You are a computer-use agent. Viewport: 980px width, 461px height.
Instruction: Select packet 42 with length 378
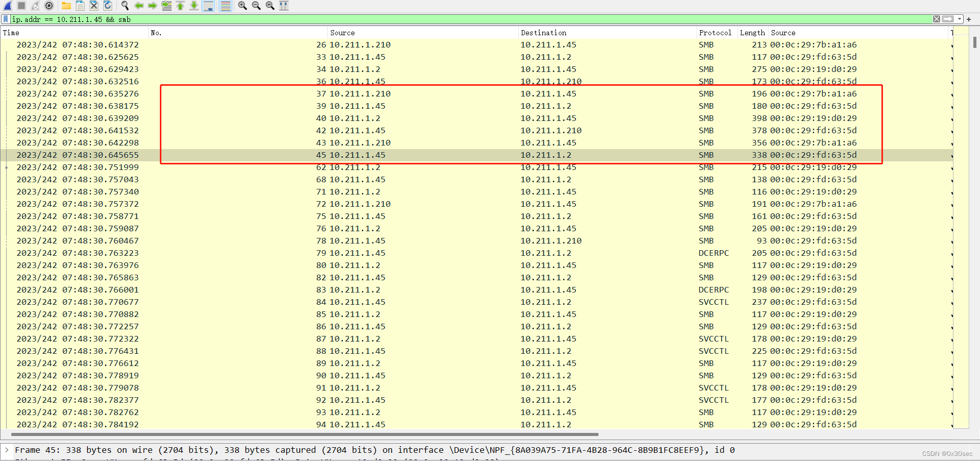click(476, 131)
